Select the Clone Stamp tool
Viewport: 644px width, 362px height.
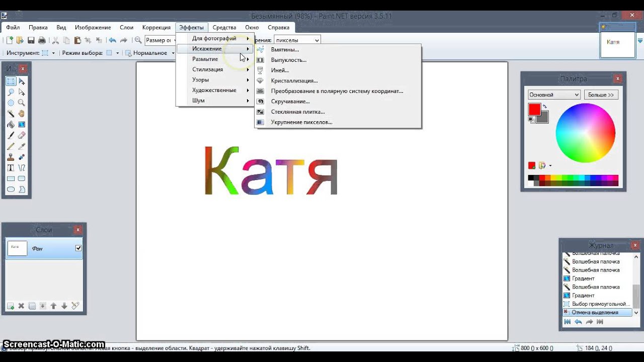pyautogui.click(x=11, y=157)
